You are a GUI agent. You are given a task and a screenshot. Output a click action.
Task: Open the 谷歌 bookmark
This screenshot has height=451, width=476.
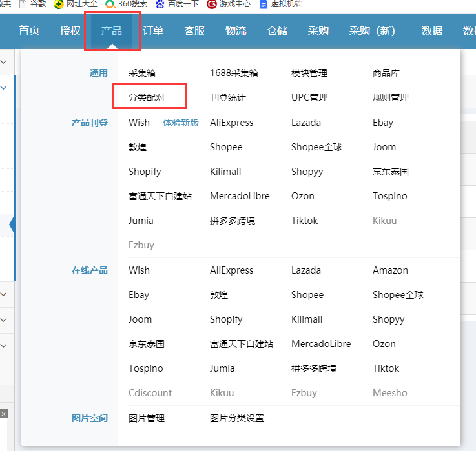(33, 4)
